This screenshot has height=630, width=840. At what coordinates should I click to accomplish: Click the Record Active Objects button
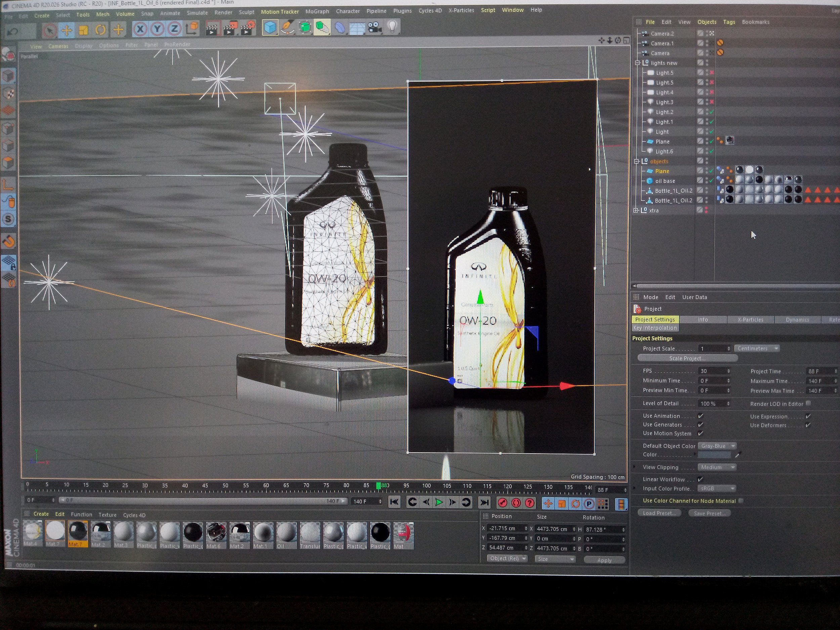tap(503, 503)
